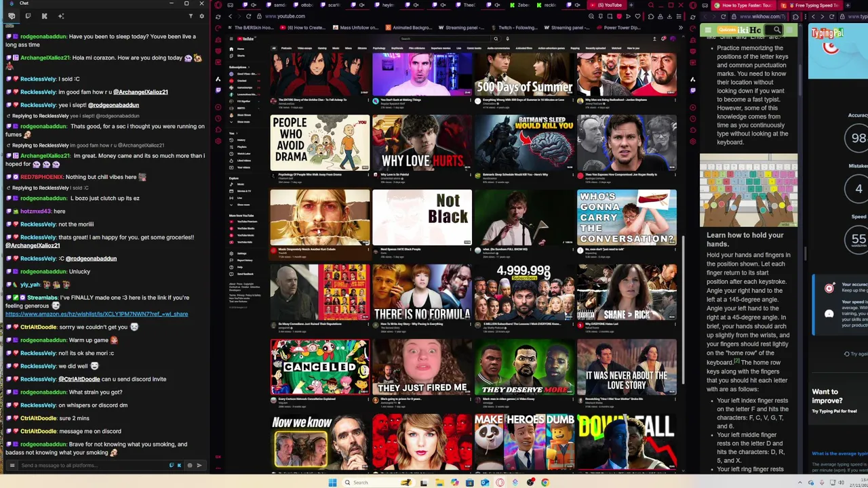This screenshot has width=868, height=488.
Task: Reload the YouTube page
Action: coord(249,16)
